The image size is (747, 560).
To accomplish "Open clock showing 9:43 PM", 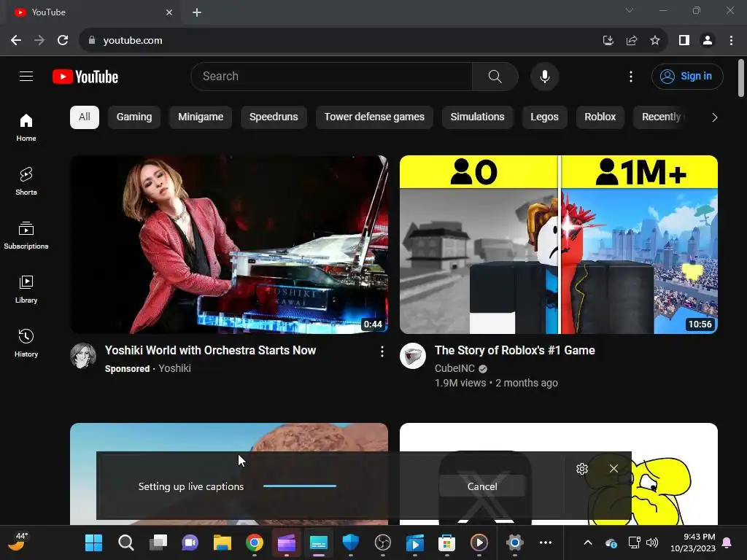I will point(693,542).
